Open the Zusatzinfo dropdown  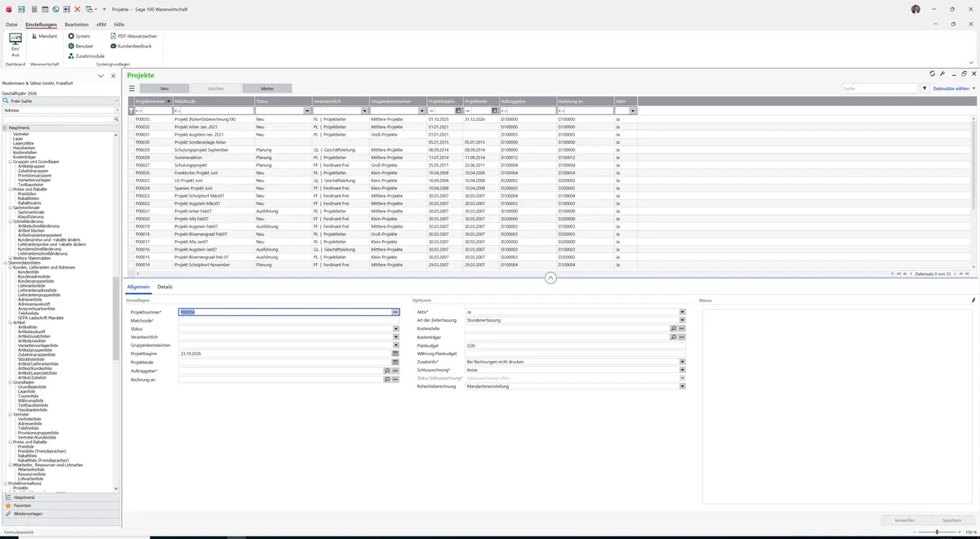(x=682, y=362)
